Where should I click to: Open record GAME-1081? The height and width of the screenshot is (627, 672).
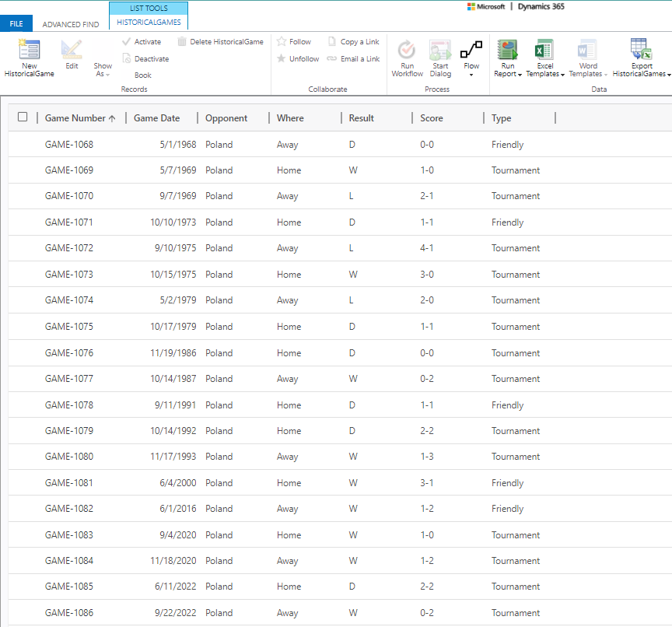click(x=69, y=482)
